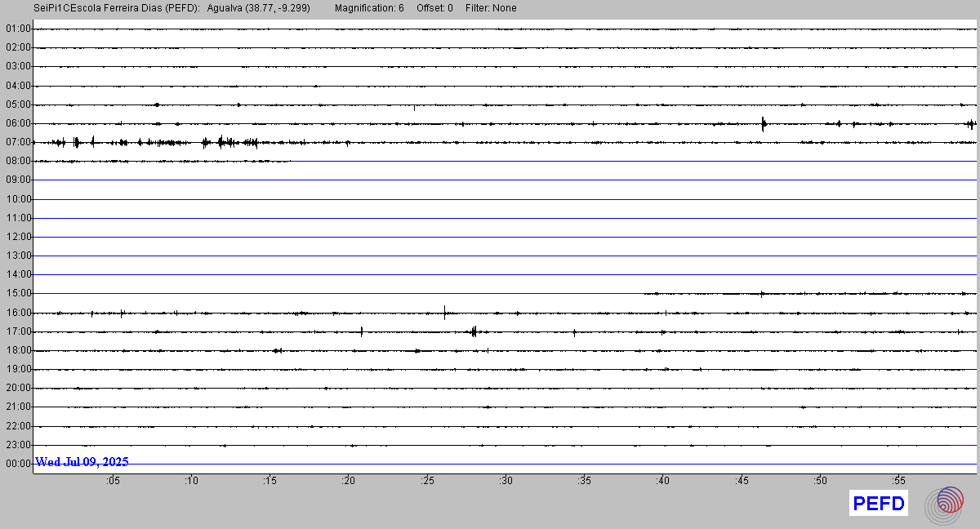Click the 17:00 hour label
The height and width of the screenshot is (529, 980).
(18, 331)
